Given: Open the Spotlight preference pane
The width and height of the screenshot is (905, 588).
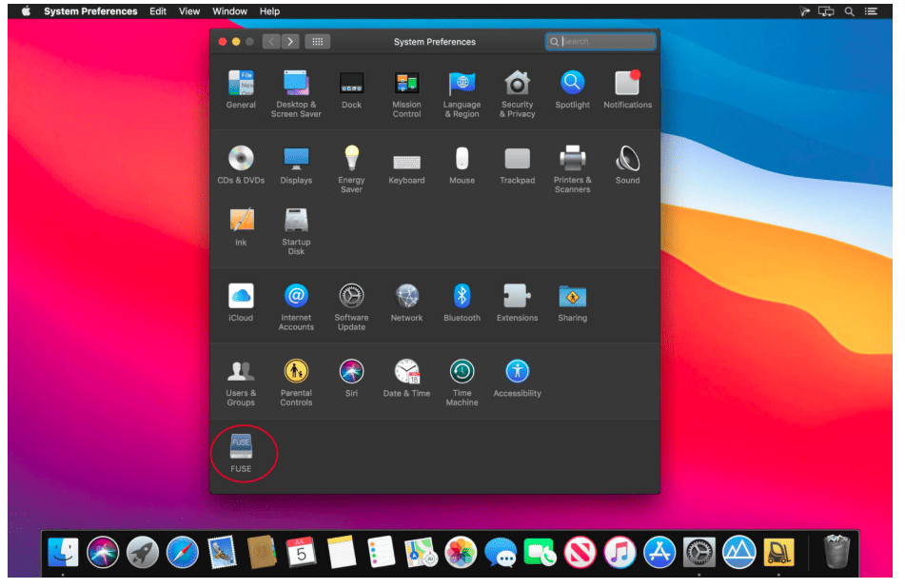Looking at the screenshot, I should click(573, 89).
